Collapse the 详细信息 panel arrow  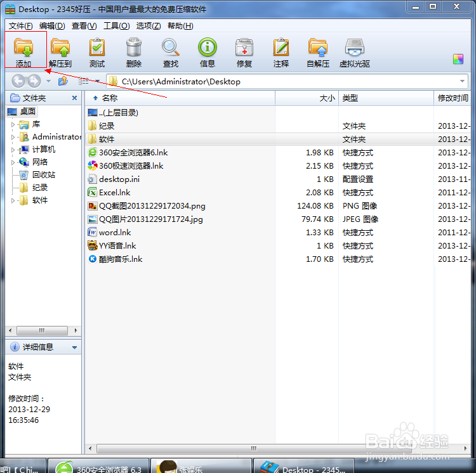pos(74,347)
